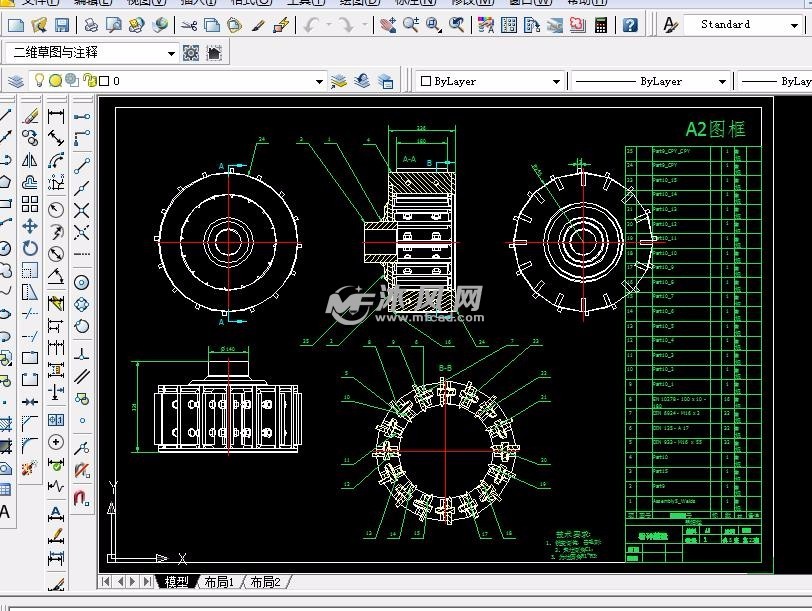Select the Move tool
This screenshot has height=611, width=812.
(30, 227)
